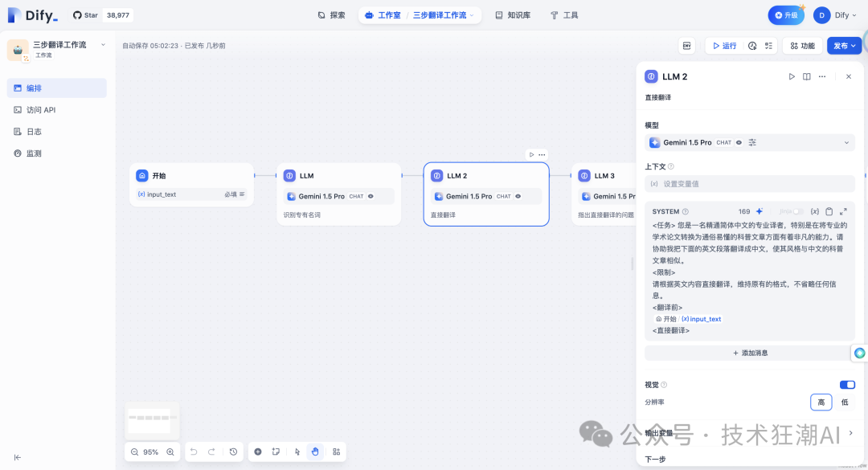Undo the last canvas change
868x470 pixels.
point(194,452)
